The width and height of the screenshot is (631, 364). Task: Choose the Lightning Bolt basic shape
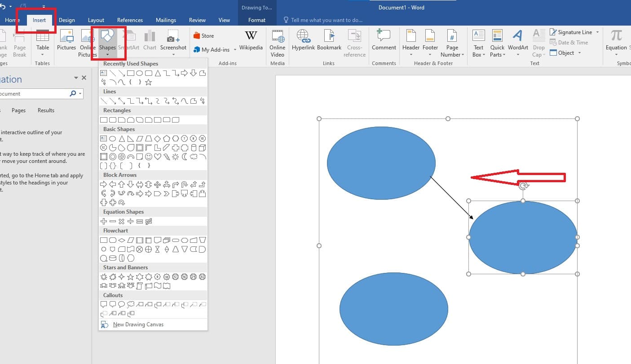(166, 157)
